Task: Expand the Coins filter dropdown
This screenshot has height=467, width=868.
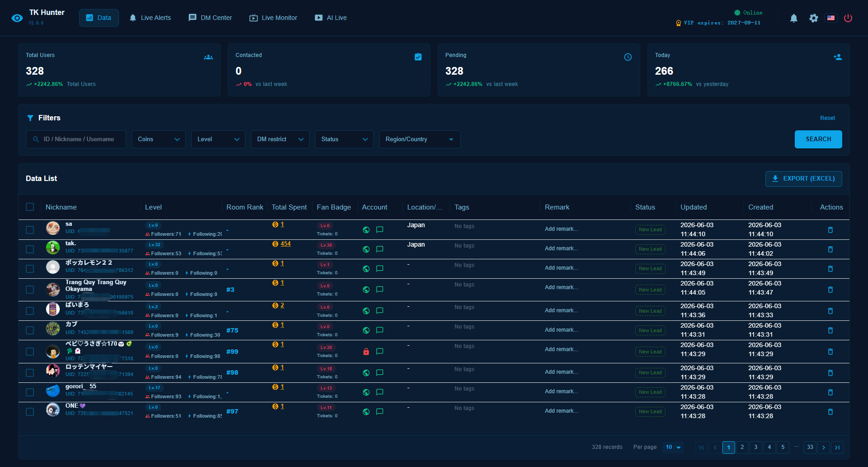Action: (x=159, y=139)
